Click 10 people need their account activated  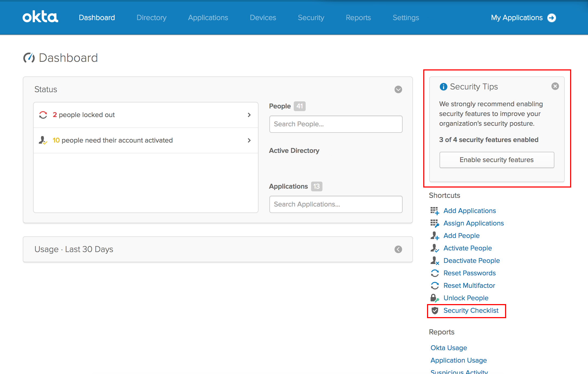click(x=112, y=140)
